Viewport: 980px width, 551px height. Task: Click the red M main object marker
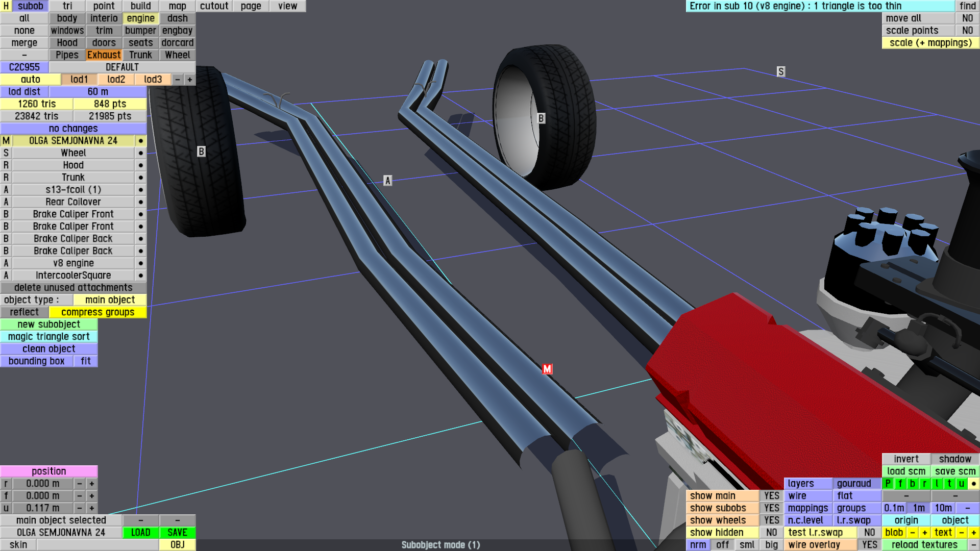[547, 369]
